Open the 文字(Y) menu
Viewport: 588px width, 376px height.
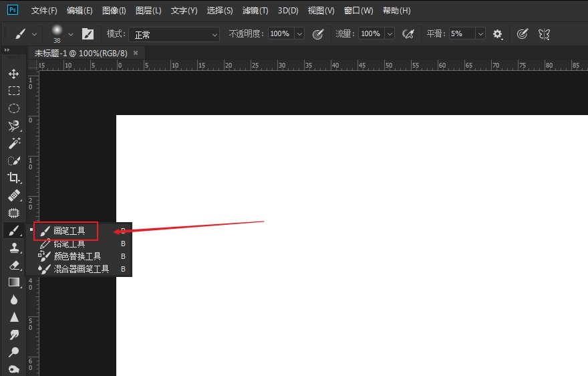184,11
